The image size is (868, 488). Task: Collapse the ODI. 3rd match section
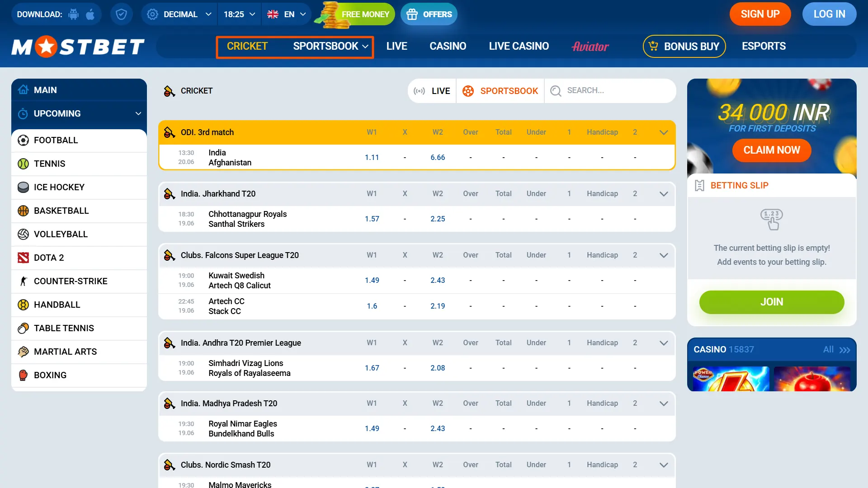click(x=664, y=132)
